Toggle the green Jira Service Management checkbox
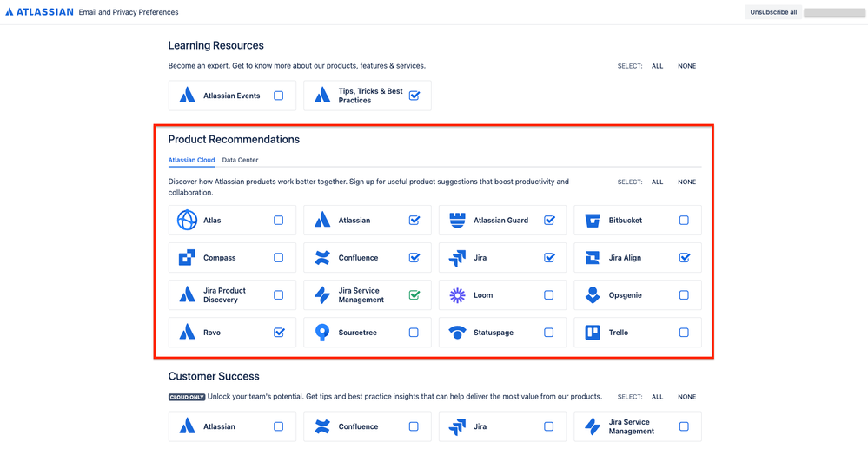This screenshot has width=868, height=449. [414, 295]
